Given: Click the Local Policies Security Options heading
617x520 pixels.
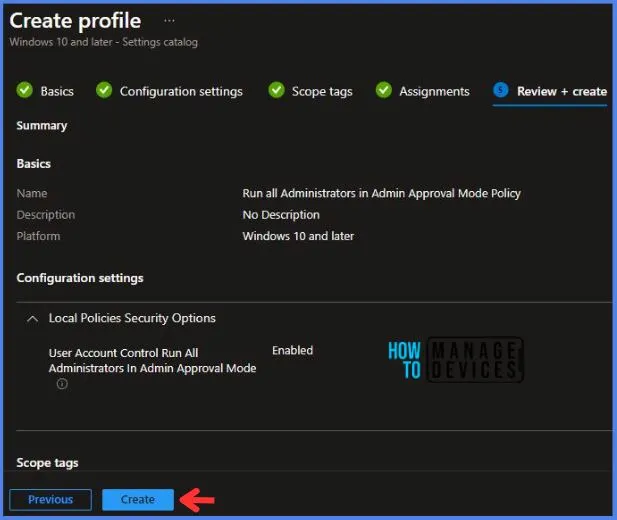Looking at the screenshot, I should (132, 318).
